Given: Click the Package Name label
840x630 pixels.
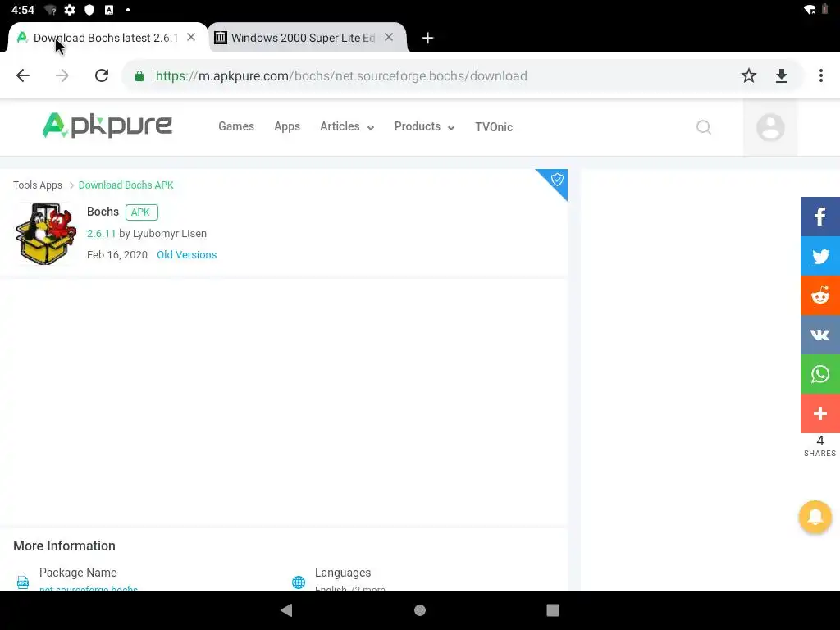Looking at the screenshot, I should (x=78, y=573).
